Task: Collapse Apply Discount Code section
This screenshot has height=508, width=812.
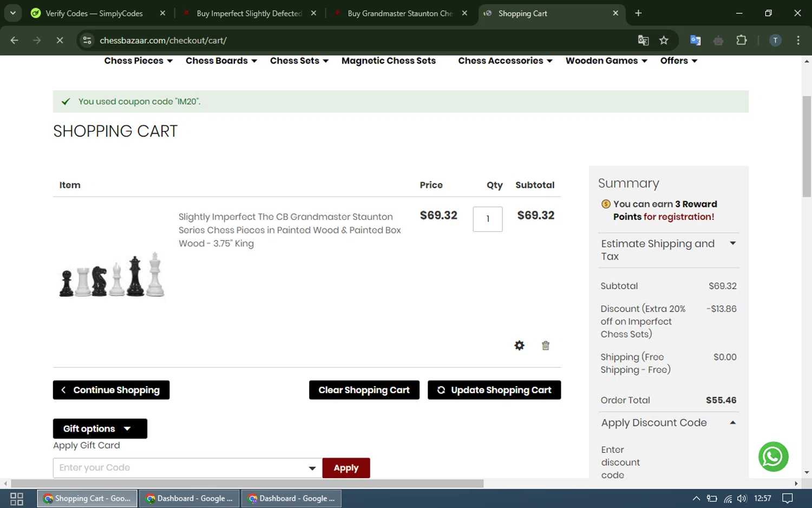Action: point(669,422)
